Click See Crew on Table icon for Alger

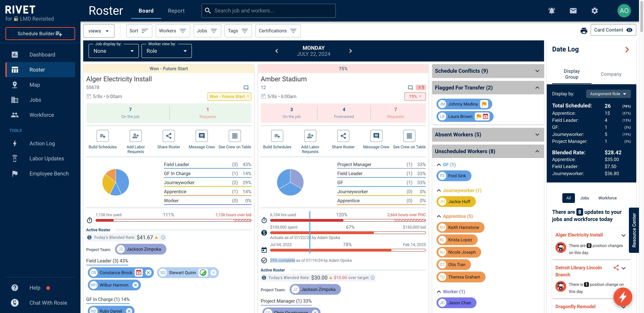click(234, 136)
